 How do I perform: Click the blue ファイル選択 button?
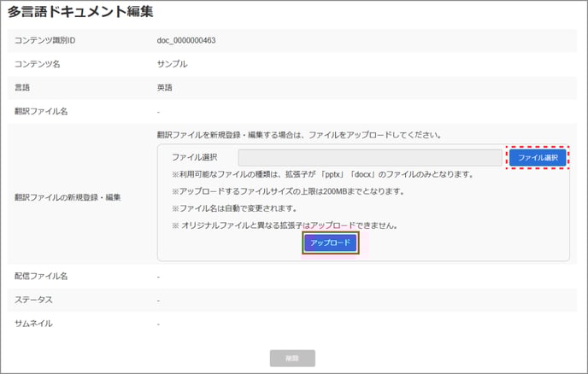coord(538,158)
